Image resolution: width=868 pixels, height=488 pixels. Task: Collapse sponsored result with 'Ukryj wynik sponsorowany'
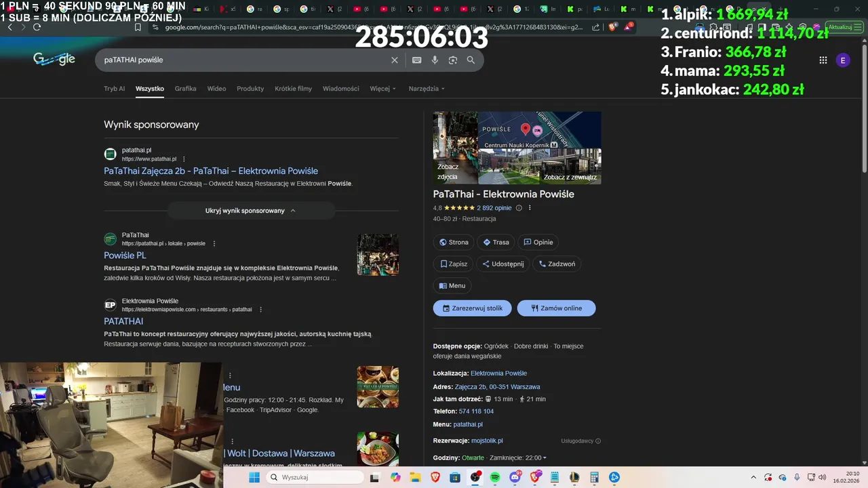251,211
